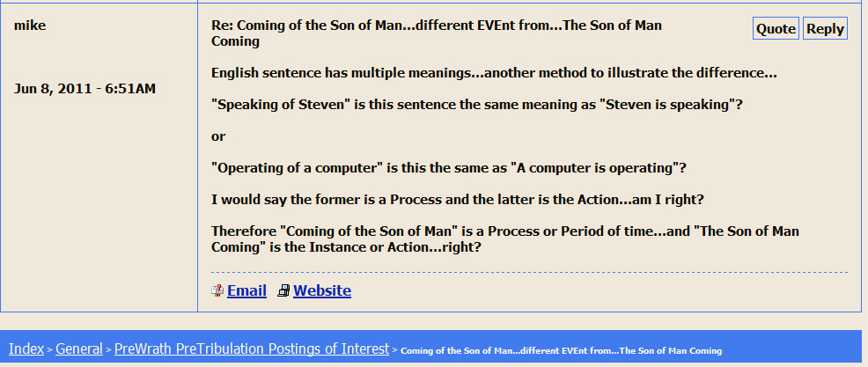Image resolution: width=868 pixels, height=367 pixels.
Task: Click the line about English sentence meanings
Action: point(495,73)
